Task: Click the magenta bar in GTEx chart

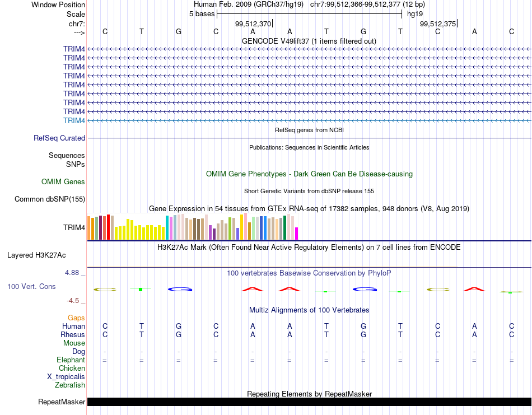Action: click(297, 234)
